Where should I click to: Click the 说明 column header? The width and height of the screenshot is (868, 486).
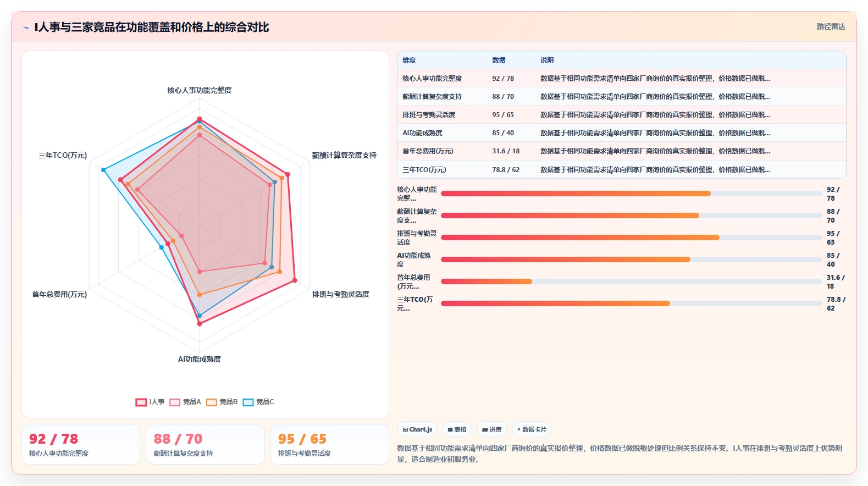coord(547,60)
